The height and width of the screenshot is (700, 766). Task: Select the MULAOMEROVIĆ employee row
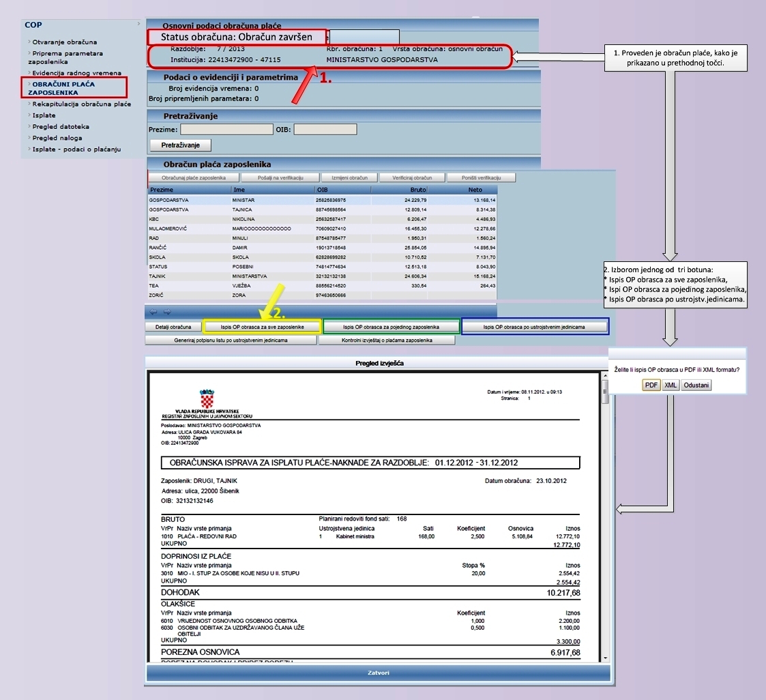[x=323, y=229]
